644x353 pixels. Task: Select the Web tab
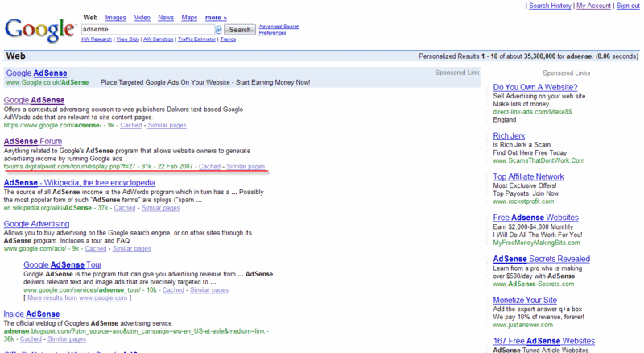coord(90,18)
